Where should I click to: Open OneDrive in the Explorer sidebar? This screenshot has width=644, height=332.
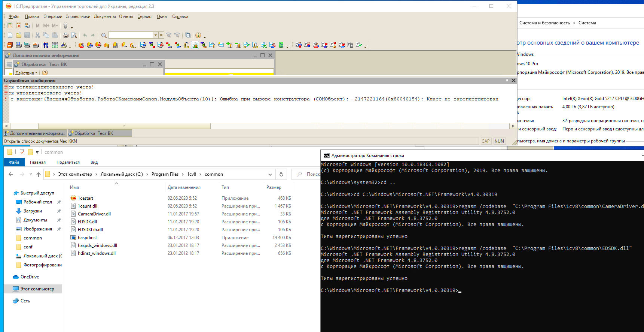pyautogui.click(x=30, y=277)
